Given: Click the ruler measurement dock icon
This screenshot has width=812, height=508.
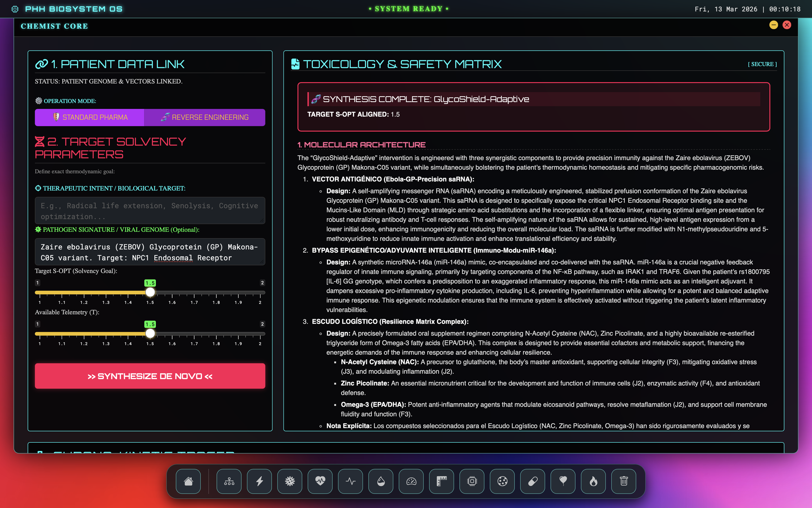Looking at the screenshot, I should (441, 481).
